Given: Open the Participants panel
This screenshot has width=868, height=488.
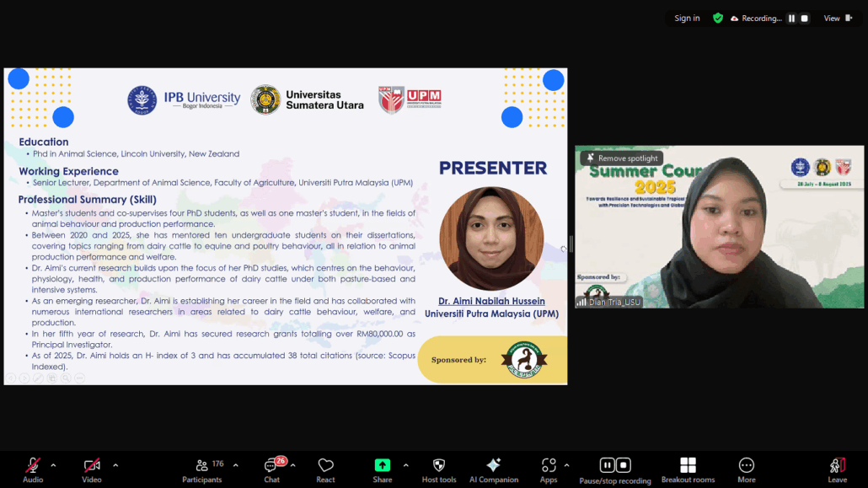Looking at the screenshot, I should [x=202, y=466].
